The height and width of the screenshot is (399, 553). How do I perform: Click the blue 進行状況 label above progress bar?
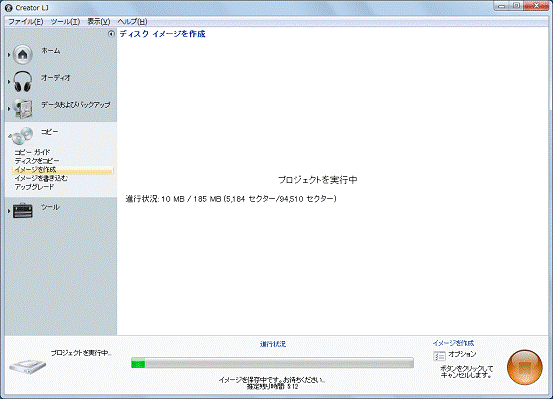point(273,344)
